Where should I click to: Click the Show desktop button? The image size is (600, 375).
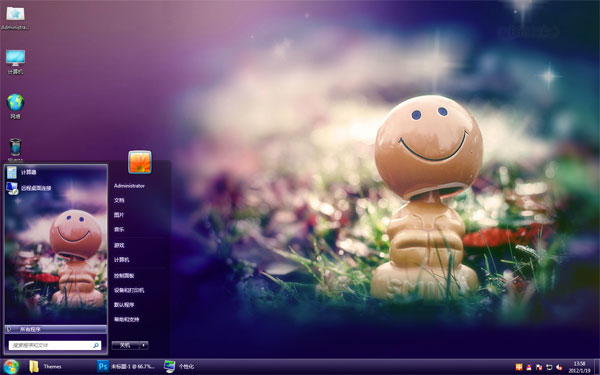597,367
